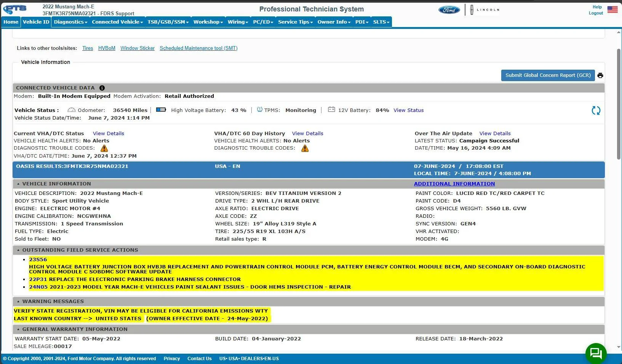Image resolution: width=622 pixels, height=364 pixels.
Task: Open the Diagnostics dropdown menu
Action: point(70,22)
